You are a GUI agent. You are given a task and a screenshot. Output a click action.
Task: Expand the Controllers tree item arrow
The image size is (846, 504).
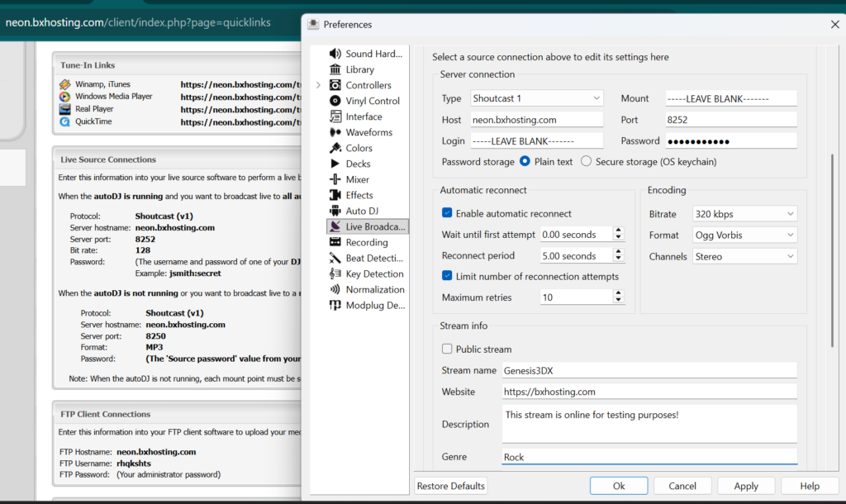point(318,85)
